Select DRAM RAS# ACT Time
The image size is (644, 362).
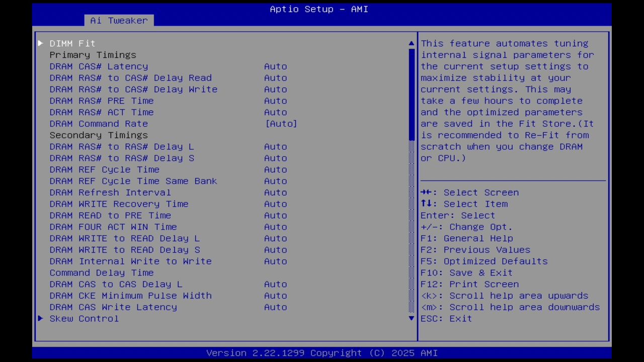[x=151, y=112]
